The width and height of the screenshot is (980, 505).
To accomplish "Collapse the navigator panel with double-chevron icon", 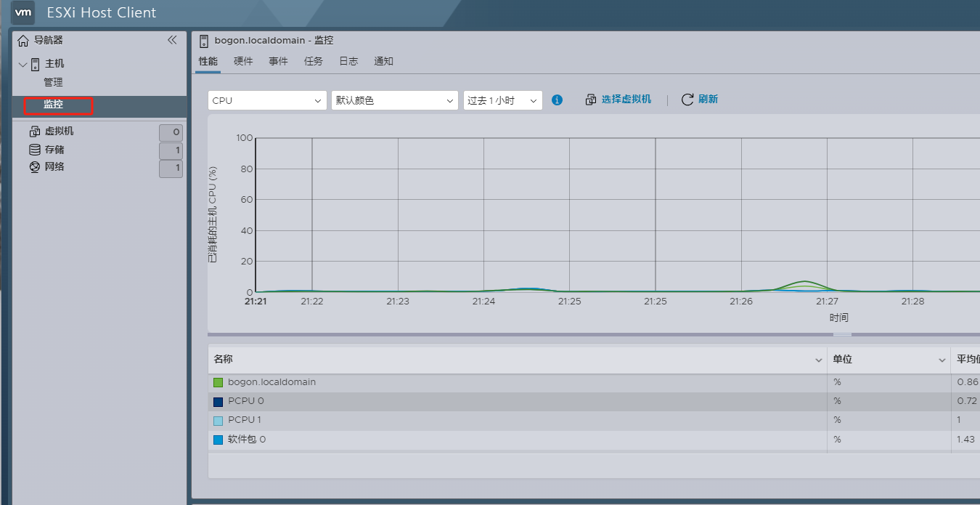I will tap(172, 40).
